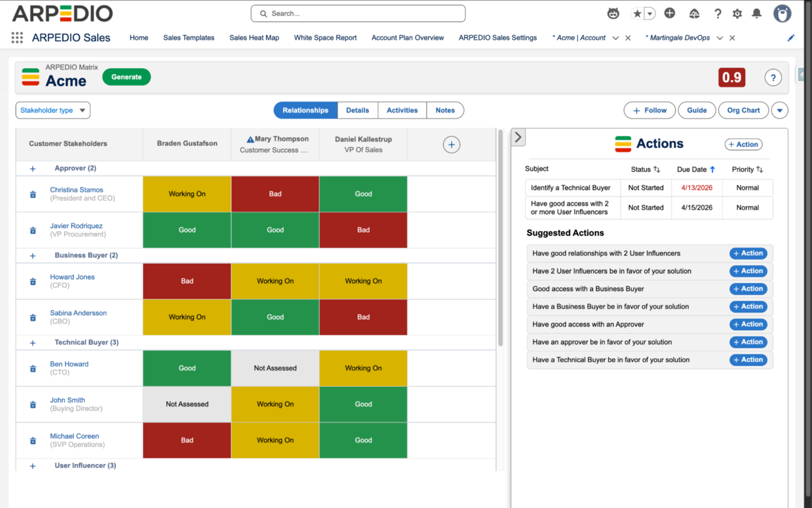
Task: Switch to the Activities tab
Action: (402, 111)
